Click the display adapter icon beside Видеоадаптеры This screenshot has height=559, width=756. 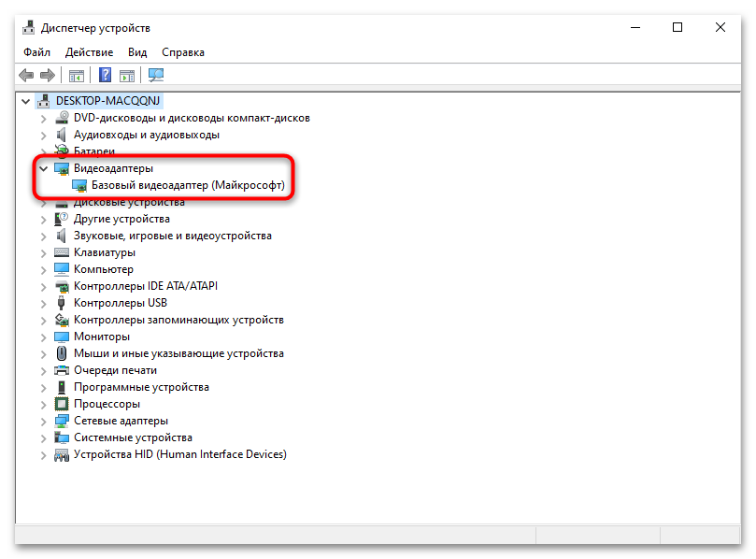pos(60,168)
